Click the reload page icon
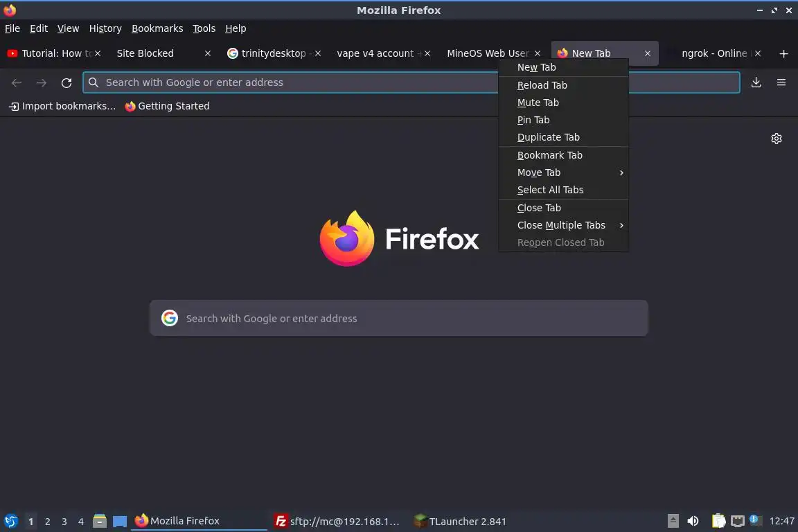The width and height of the screenshot is (798, 532). [66, 82]
